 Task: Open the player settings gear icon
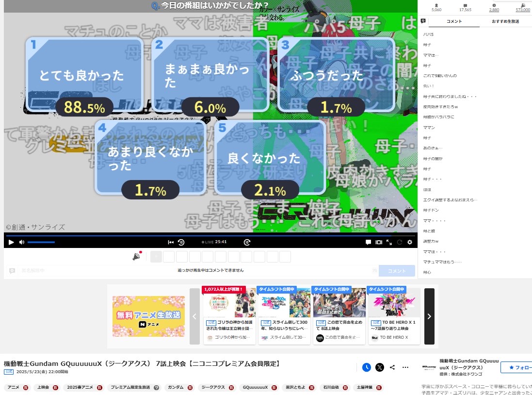pyautogui.click(x=410, y=242)
